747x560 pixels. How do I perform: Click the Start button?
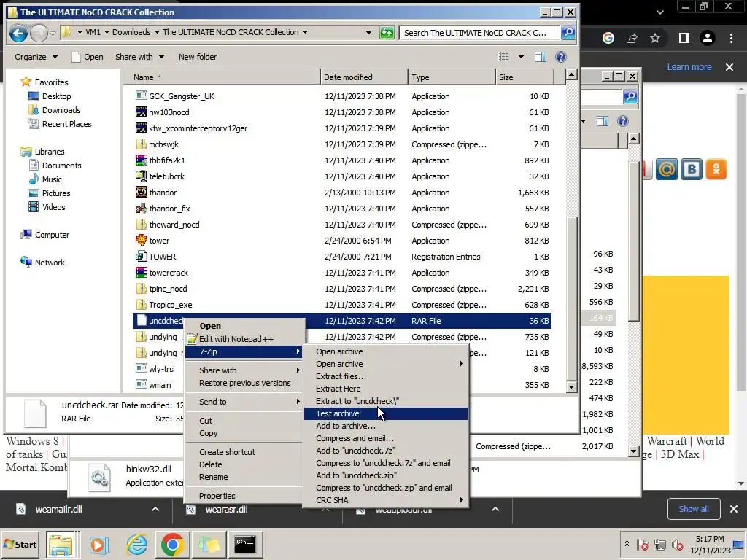[x=20, y=544]
